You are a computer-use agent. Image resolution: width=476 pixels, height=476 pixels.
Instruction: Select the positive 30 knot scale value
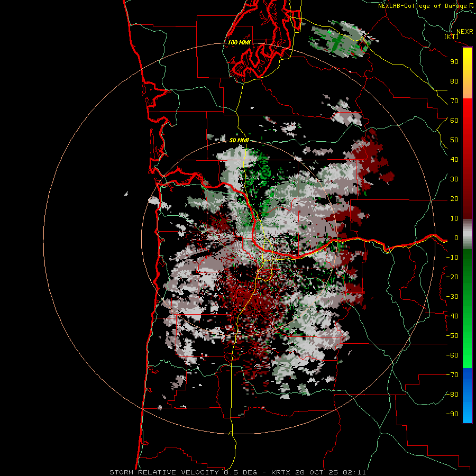tap(454, 179)
